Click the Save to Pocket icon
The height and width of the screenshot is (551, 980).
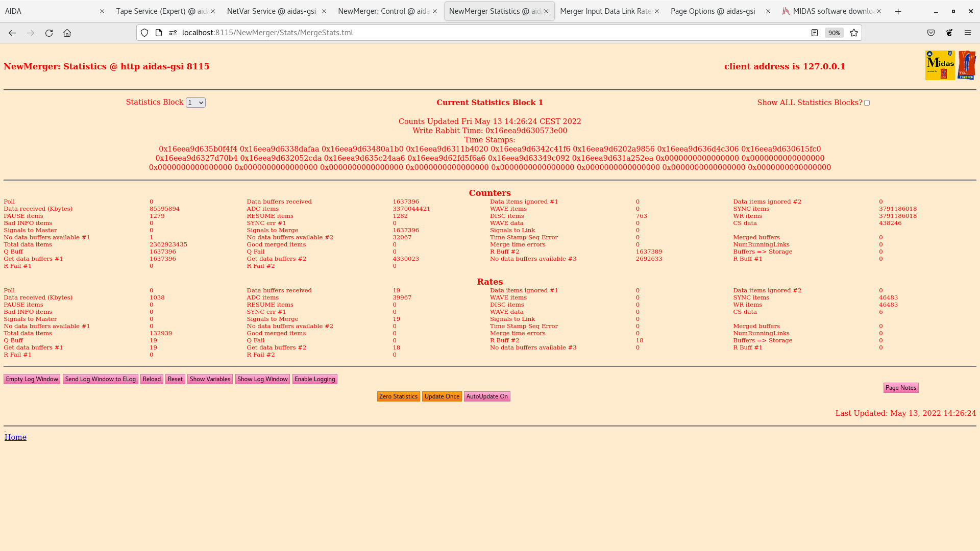click(x=931, y=33)
